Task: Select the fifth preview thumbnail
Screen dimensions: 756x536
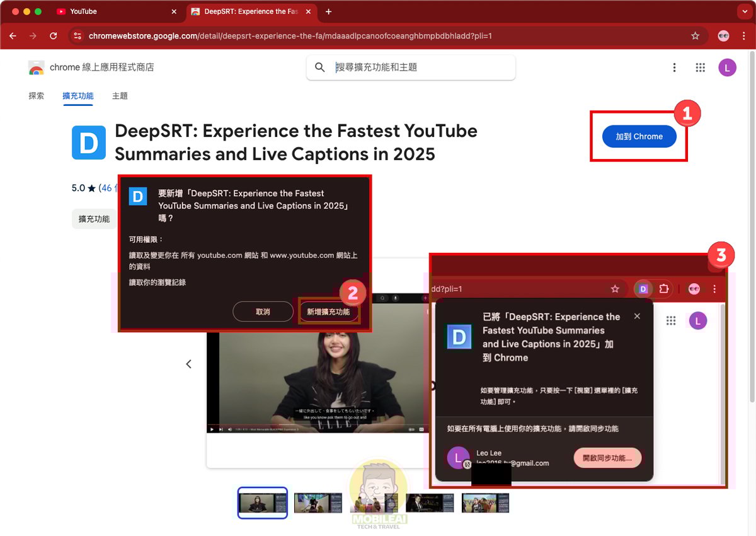Action: [486, 503]
